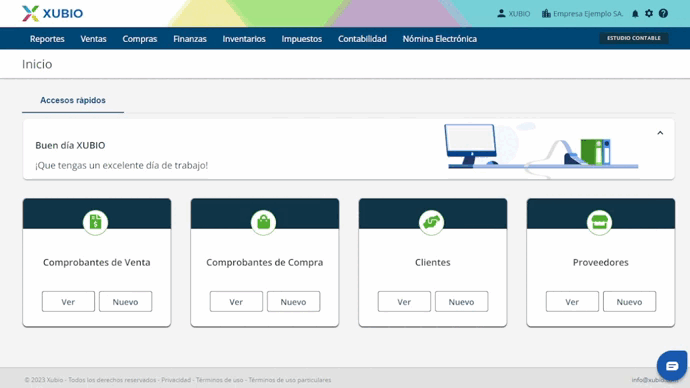Click Nuevo under Comprobantes de Venta
Image resolution: width=690 pixels, height=388 pixels.
[125, 301]
